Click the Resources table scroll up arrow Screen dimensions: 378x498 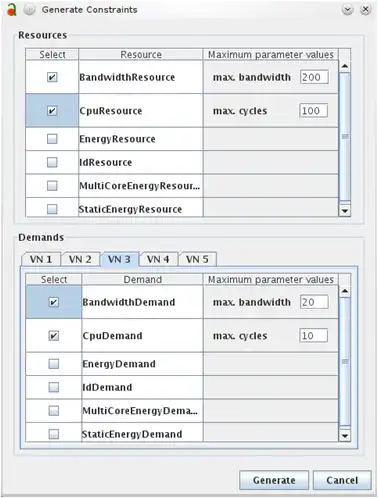tap(345, 66)
